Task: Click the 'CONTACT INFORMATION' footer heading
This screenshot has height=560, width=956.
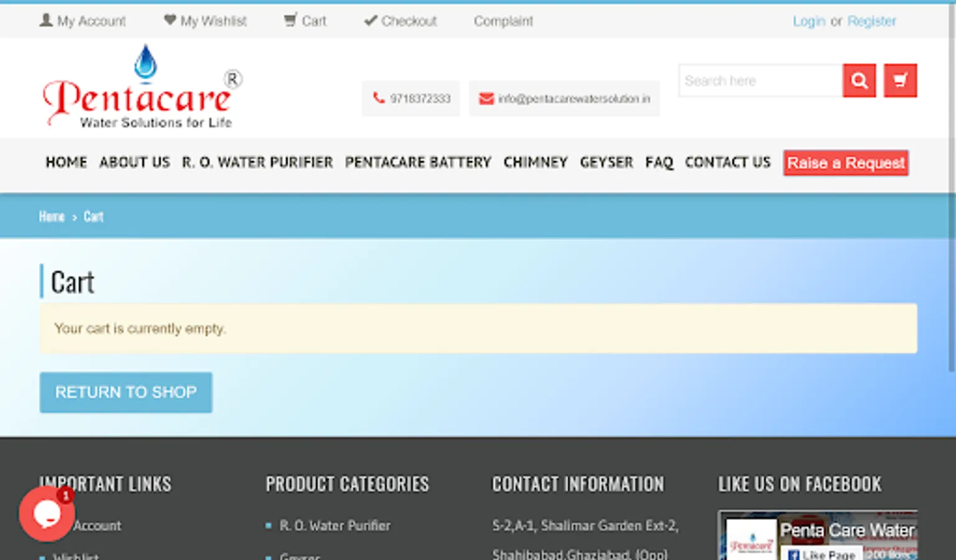Action: pyautogui.click(x=578, y=484)
